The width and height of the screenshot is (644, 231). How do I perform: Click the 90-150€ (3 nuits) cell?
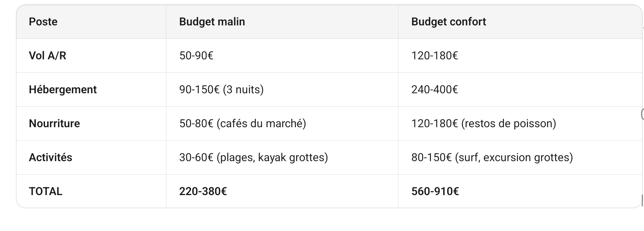pyautogui.click(x=221, y=90)
